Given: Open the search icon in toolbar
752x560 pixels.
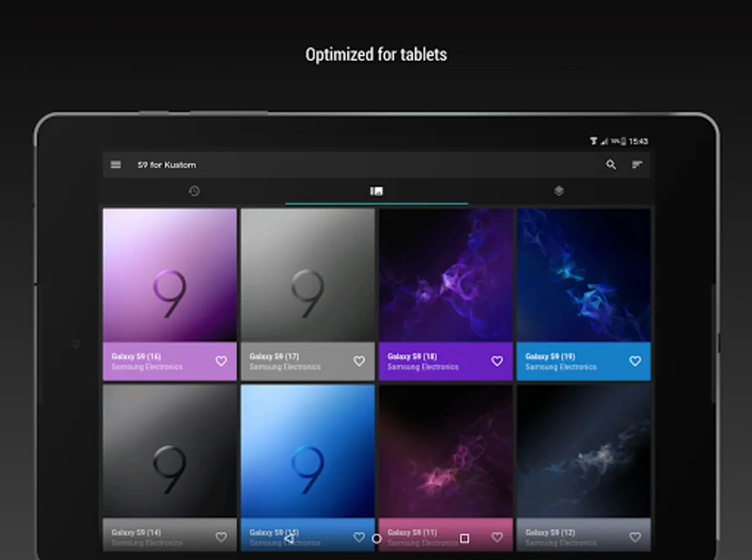Looking at the screenshot, I should tap(611, 165).
